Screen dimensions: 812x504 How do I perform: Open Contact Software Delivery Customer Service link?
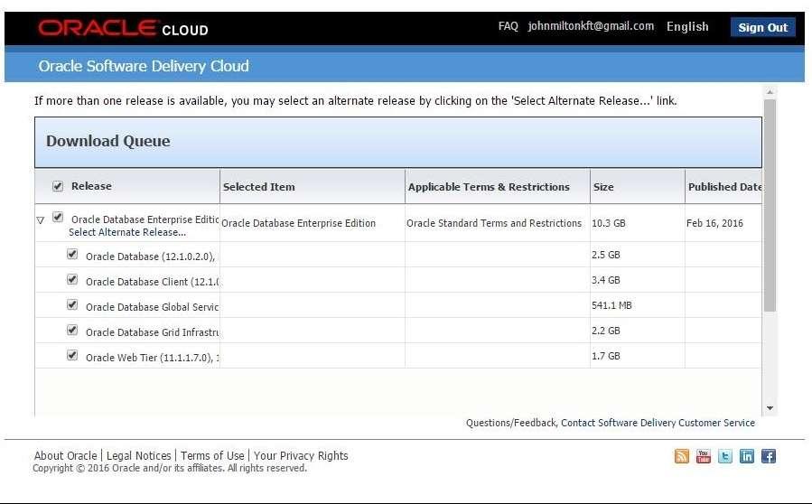(x=658, y=423)
